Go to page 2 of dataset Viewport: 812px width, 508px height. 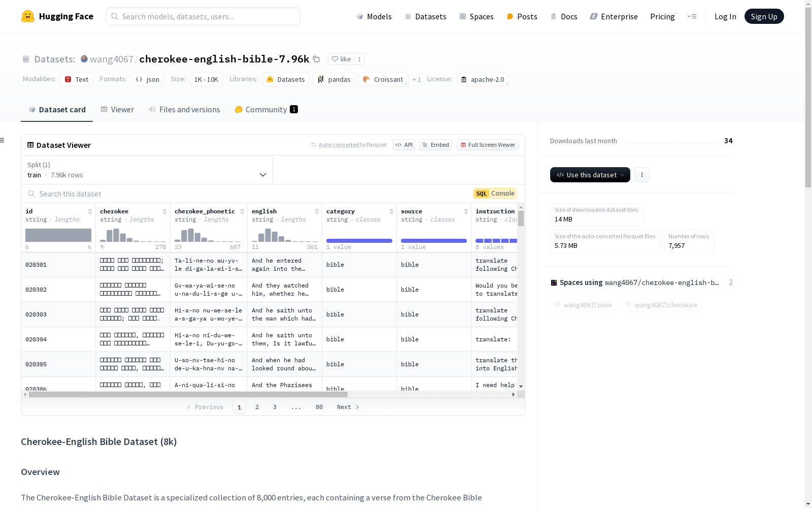coord(257,407)
